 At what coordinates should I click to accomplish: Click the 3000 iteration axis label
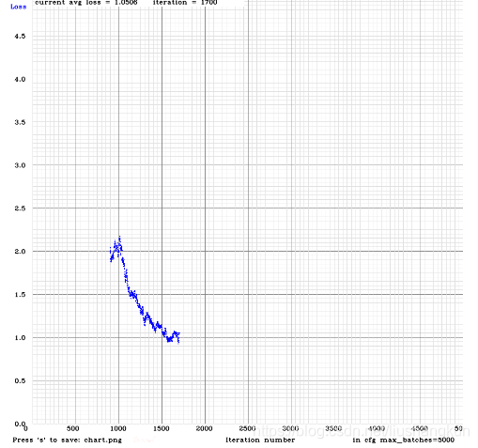tap(290, 428)
